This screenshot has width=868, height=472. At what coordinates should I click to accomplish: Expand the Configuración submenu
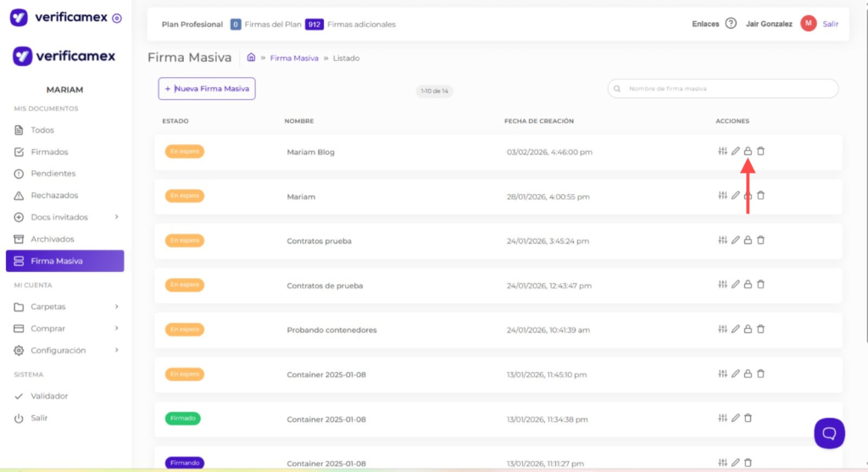pos(116,350)
